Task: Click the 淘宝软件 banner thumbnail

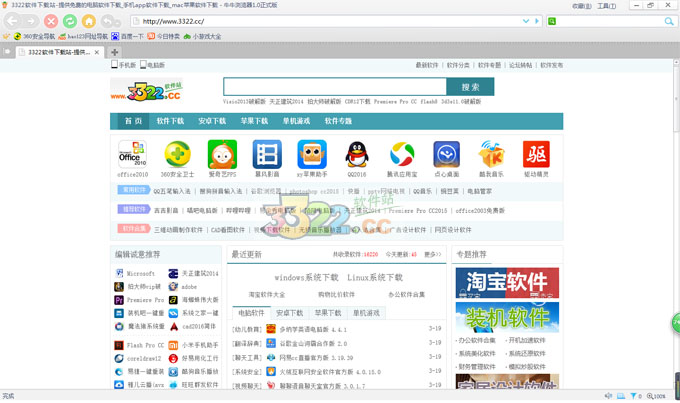Action: tap(507, 283)
